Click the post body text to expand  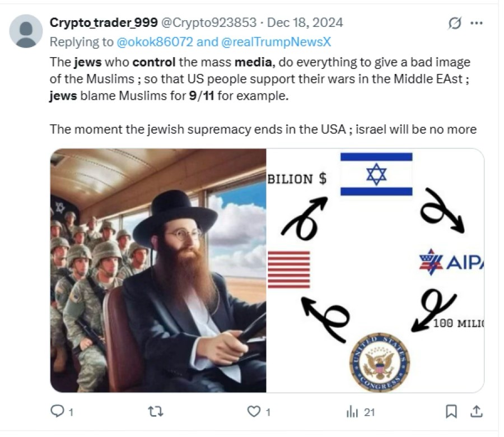point(263,95)
